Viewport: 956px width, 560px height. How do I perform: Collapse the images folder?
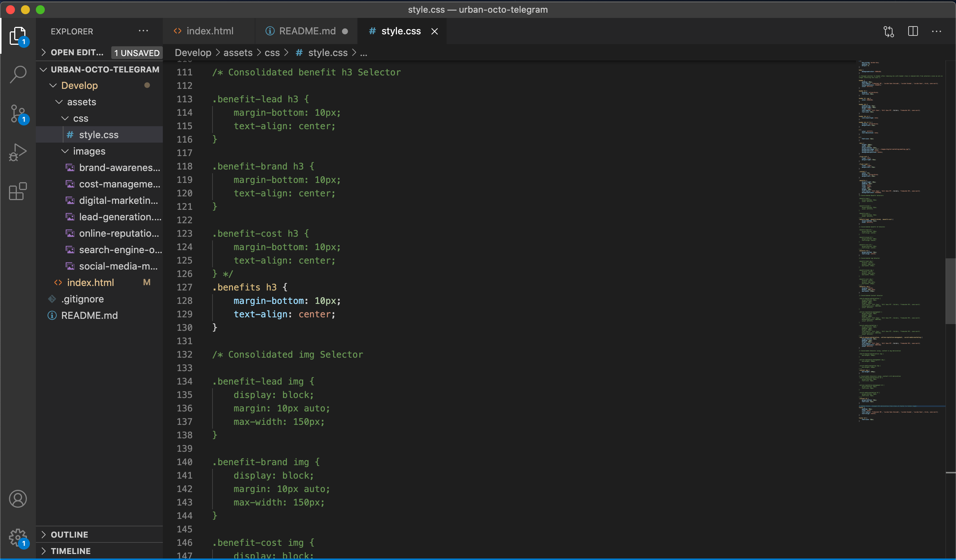[x=65, y=151]
